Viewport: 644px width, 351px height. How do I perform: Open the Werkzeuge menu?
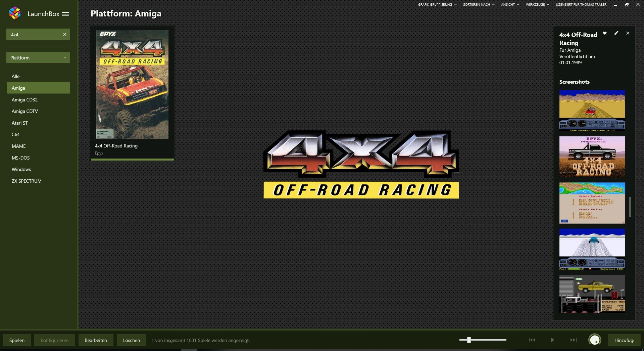pyautogui.click(x=538, y=5)
